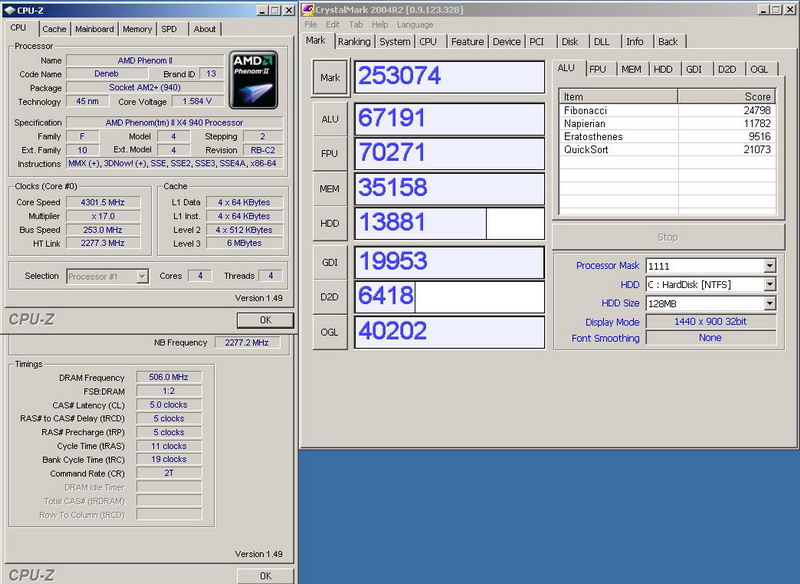Select the HDD results tab

[x=663, y=69]
